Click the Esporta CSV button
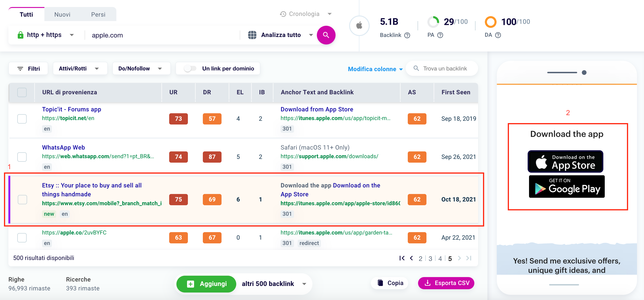This screenshot has width=644, height=300. point(446,283)
